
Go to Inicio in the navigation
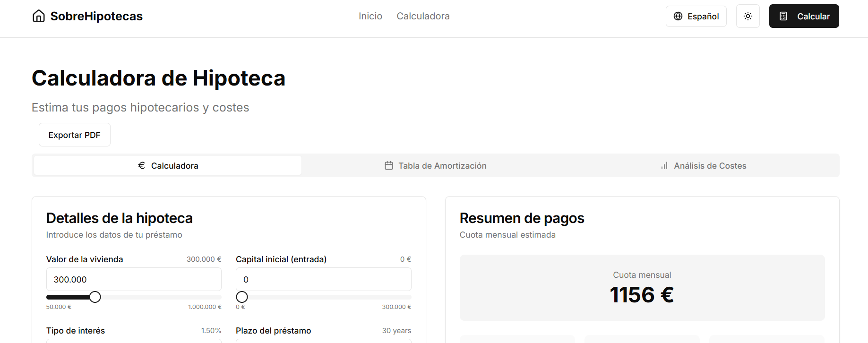point(370,16)
